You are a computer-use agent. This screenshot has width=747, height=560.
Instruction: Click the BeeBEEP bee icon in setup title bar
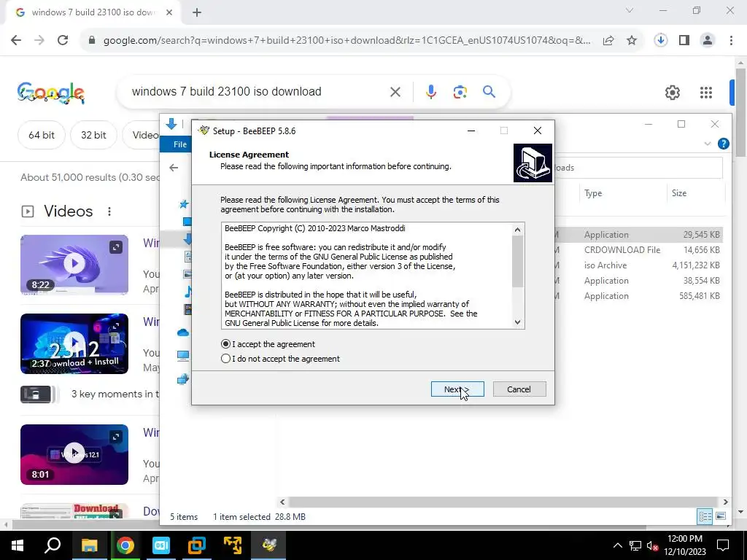204,131
